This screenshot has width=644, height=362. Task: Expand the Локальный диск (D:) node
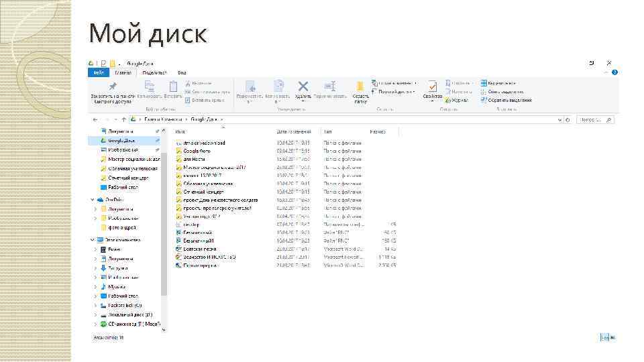(96, 315)
